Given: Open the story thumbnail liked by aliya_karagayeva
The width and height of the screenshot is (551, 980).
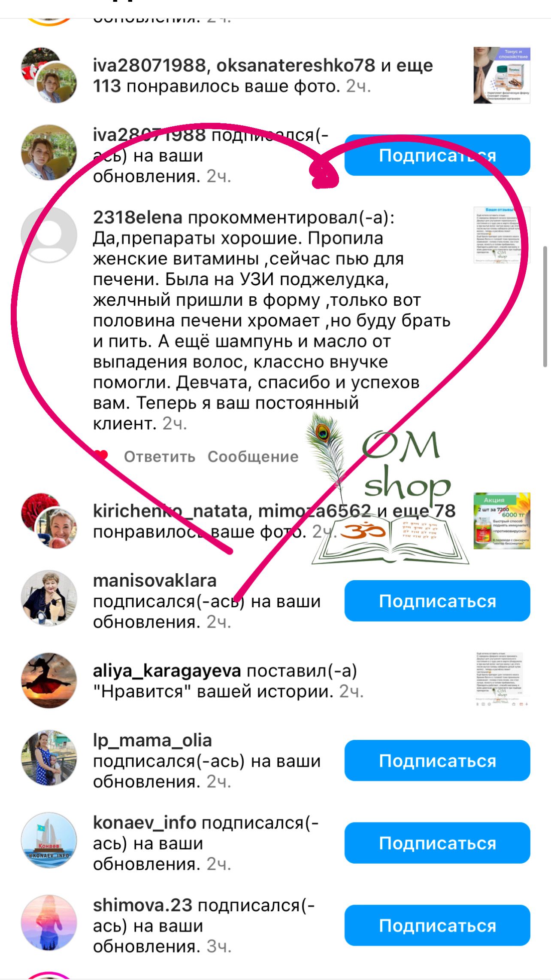Looking at the screenshot, I should tap(502, 679).
